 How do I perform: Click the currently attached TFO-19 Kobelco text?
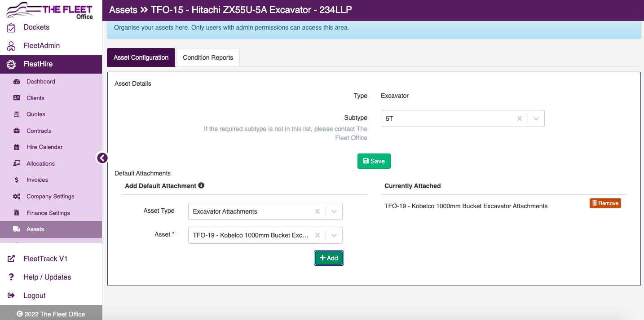[466, 206]
